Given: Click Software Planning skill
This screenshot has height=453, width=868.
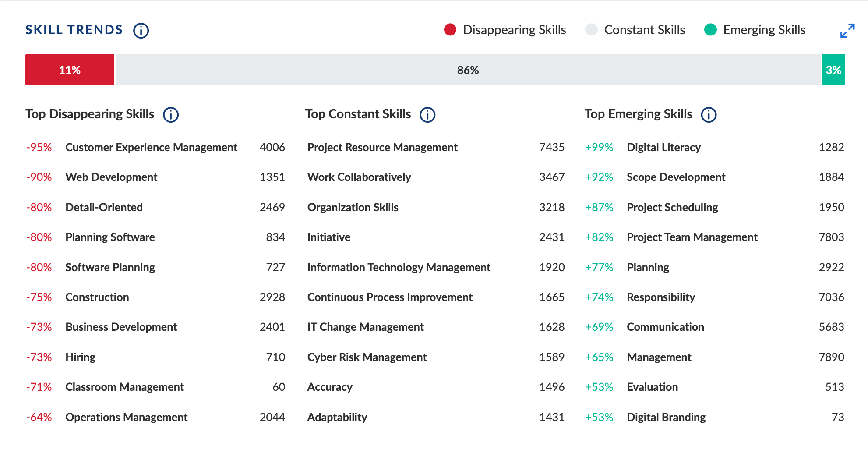Looking at the screenshot, I should 110,267.
